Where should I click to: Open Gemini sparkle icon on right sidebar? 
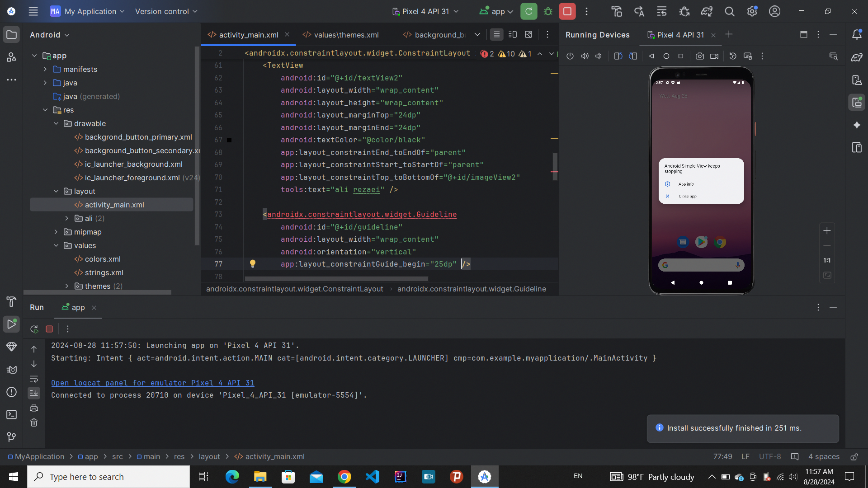coord(856,125)
